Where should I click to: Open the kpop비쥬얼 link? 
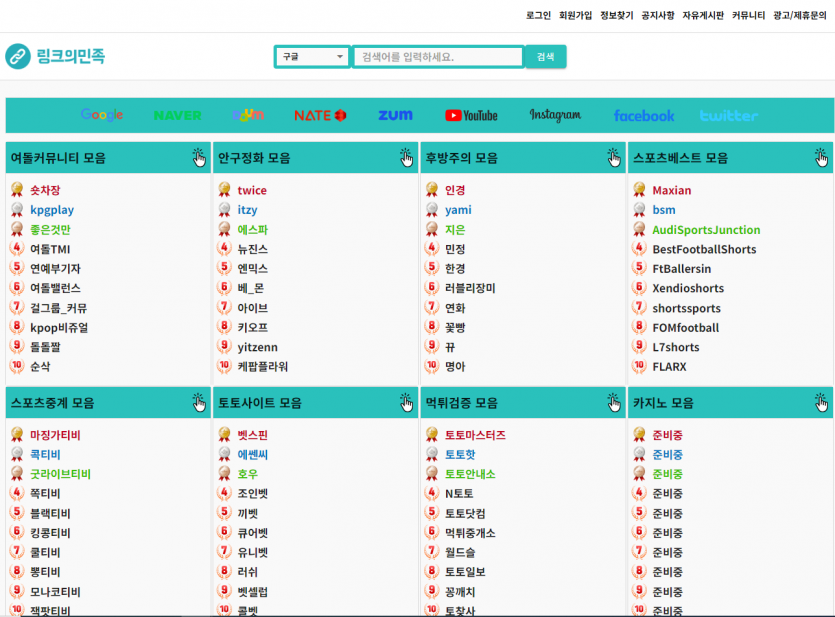point(59,327)
